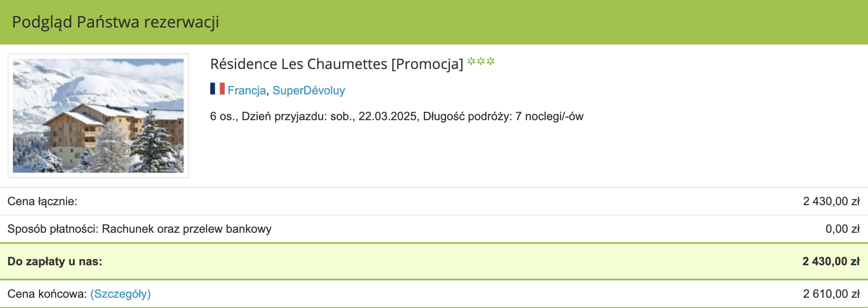The width and height of the screenshot is (868, 308).
Task: Click the last snowflake rating icon
Action: [490, 61]
